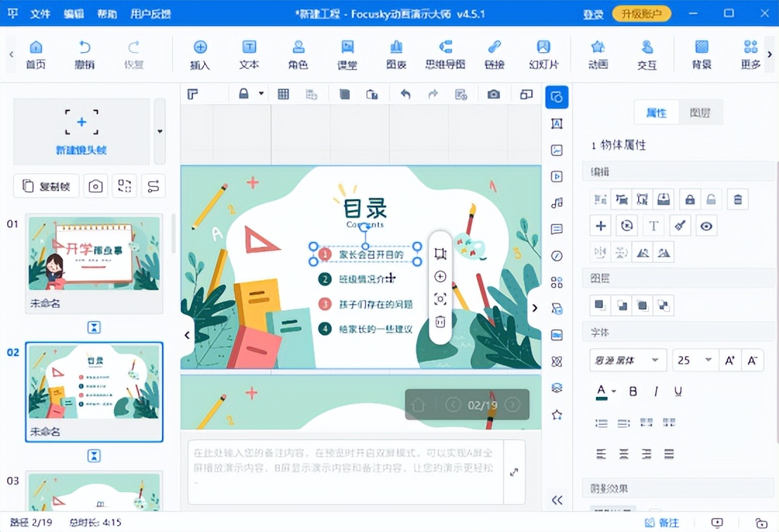
Task: Toggle italic formatting on the text
Action: (655, 391)
